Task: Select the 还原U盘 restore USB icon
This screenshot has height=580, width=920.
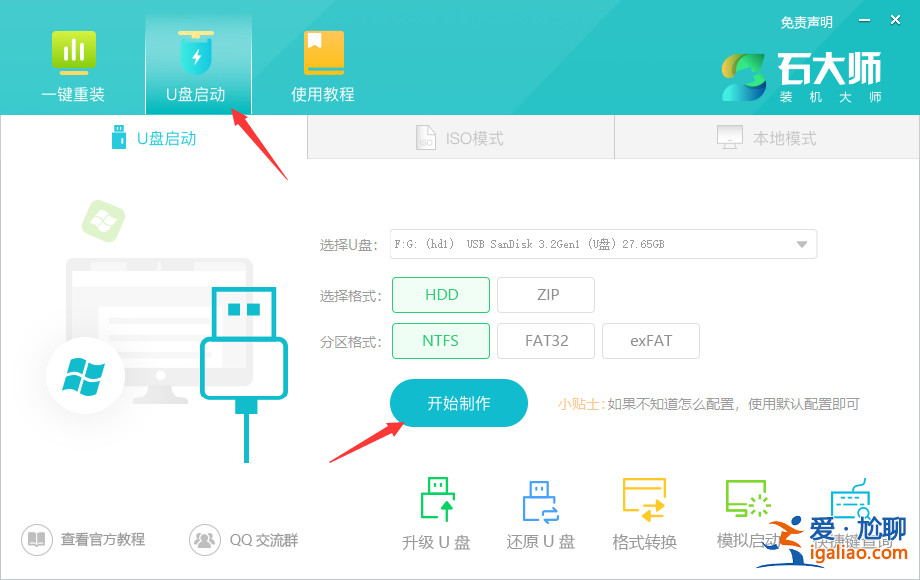Action: [x=539, y=512]
